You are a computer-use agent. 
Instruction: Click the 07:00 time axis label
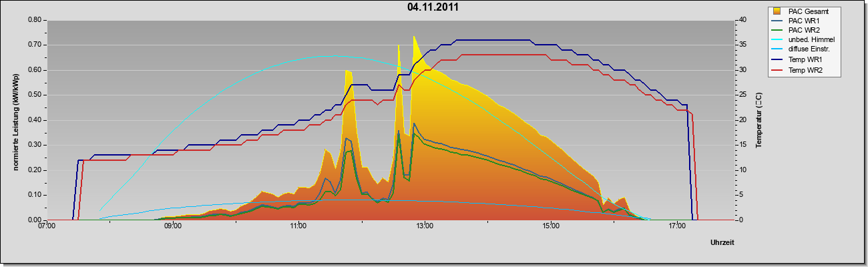47,227
